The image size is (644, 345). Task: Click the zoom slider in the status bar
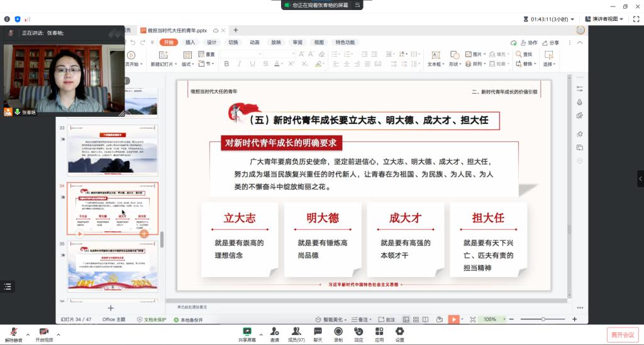click(543, 319)
